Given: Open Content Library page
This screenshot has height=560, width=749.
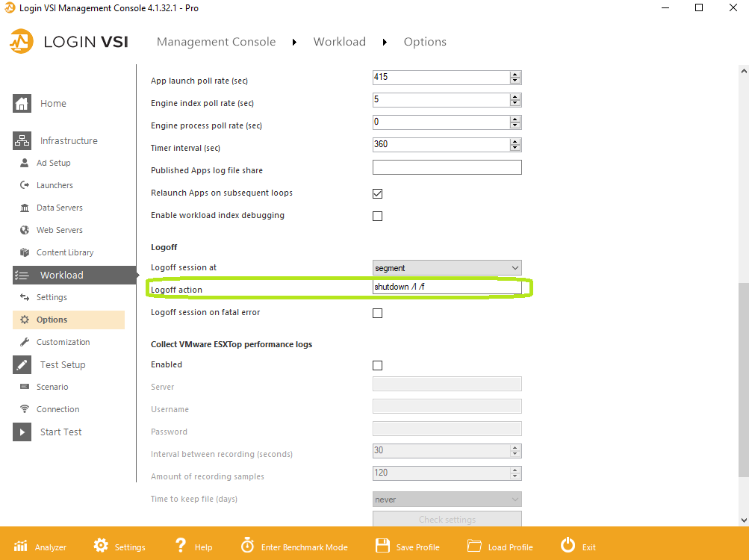Looking at the screenshot, I should point(65,253).
